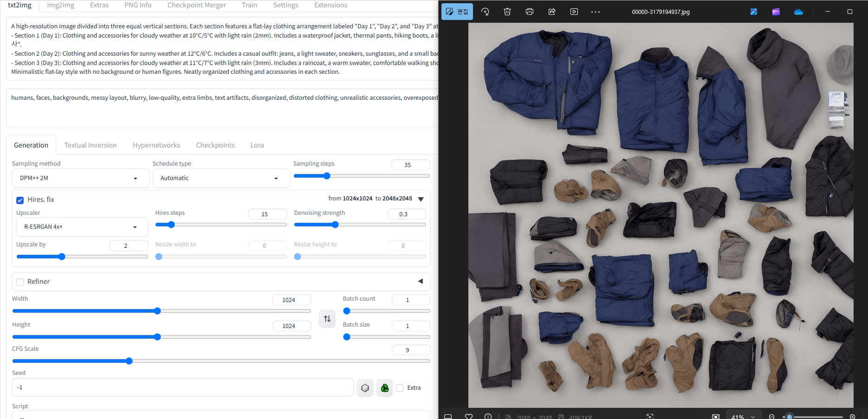Switch to Textual Inversion sub-tab

(x=91, y=145)
